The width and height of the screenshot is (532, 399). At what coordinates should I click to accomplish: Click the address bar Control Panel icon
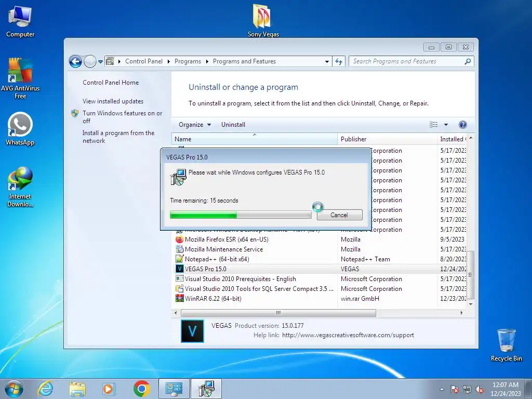[x=110, y=61]
